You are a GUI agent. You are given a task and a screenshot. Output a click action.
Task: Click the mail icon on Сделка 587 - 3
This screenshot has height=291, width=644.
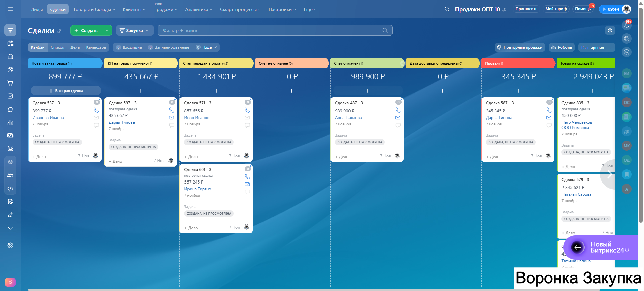(x=549, y=118)
